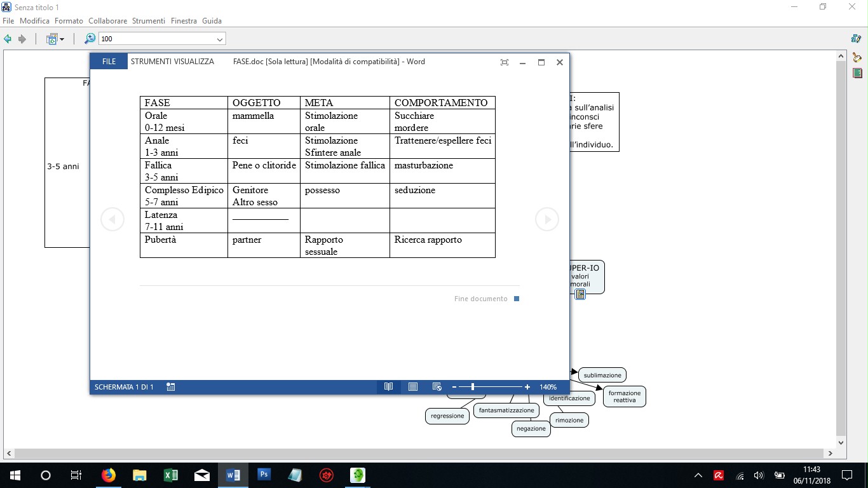This screenshot has height=488, width=868.
Task: Click the green notes page icon on right sidebar
Action: (x=857, y=73)
